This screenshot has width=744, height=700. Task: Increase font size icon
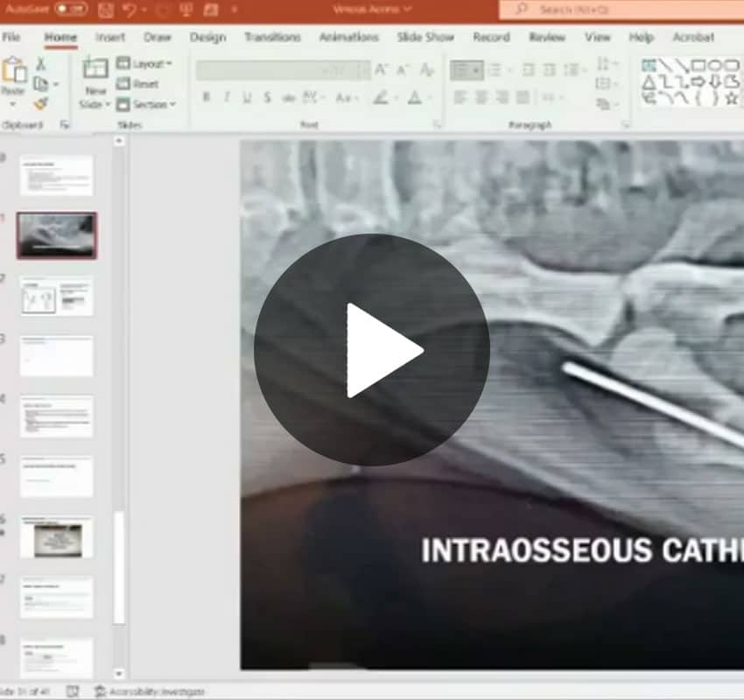click(380, 70)
